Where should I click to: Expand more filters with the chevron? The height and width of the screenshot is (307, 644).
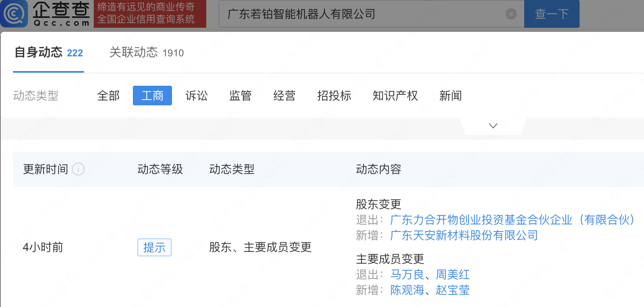click(x=493, y=126)
